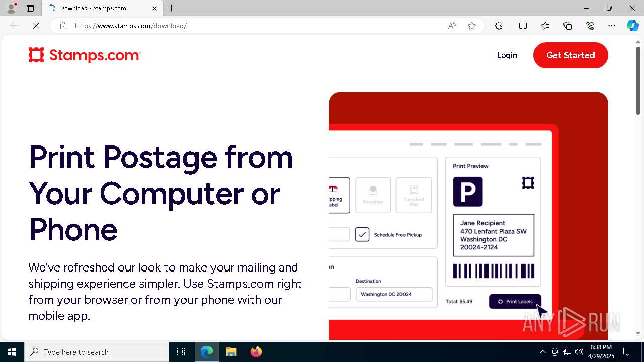Click the Total: $5.49 text
Image resolution: width=644 pixels, height=362 pixels.
459,302
